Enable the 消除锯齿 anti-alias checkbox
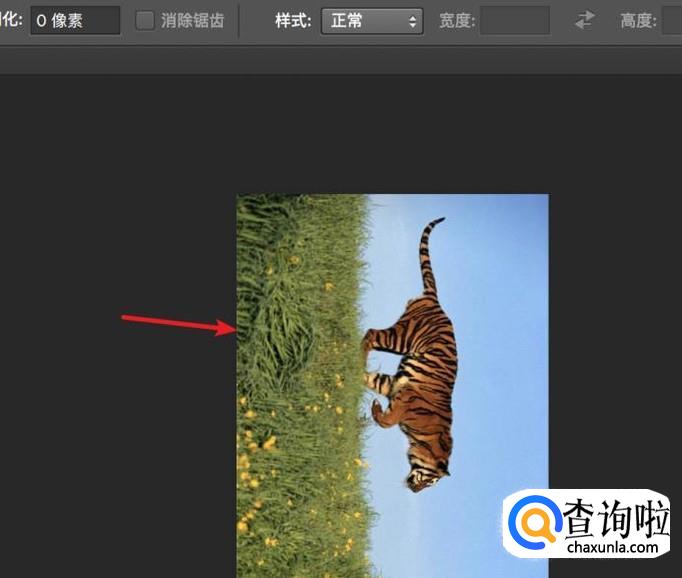Image resolution: width=682 pixels, height=578 pixels. click(x=145, y=20)
